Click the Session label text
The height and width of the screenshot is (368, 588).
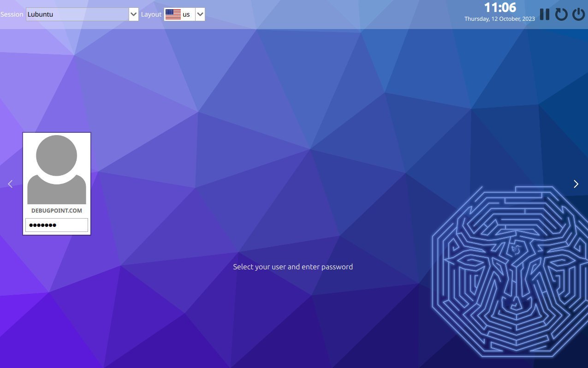12,14
